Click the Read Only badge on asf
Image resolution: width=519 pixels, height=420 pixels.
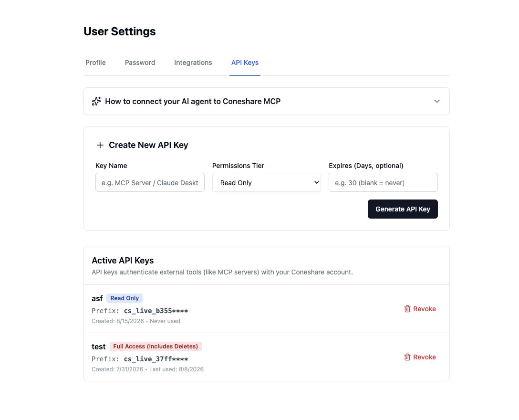(125, 298)
